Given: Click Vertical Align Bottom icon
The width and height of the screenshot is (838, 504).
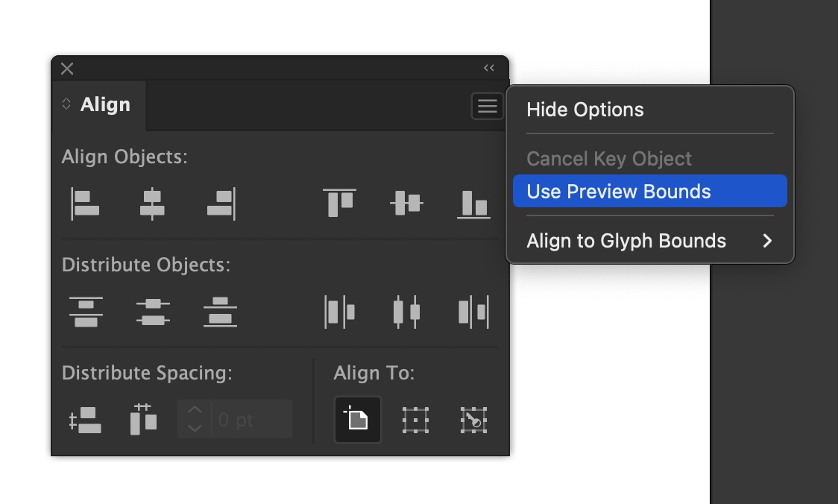Looking at the screenshot, I should [x=473, y=204].
